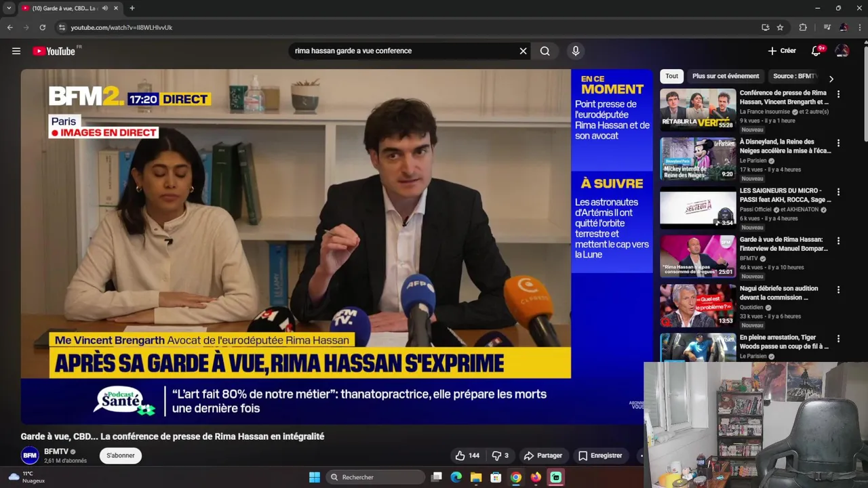The height and width of the screenshot is (488, 868).
Task: Open File Explorer from the taskbar
Action: 476,477
